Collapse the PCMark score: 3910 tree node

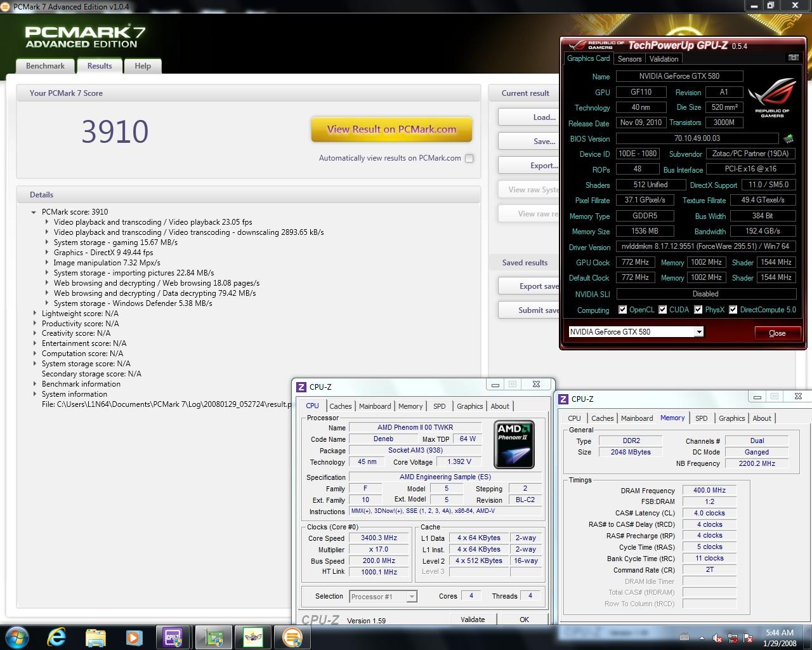(34, 212)
